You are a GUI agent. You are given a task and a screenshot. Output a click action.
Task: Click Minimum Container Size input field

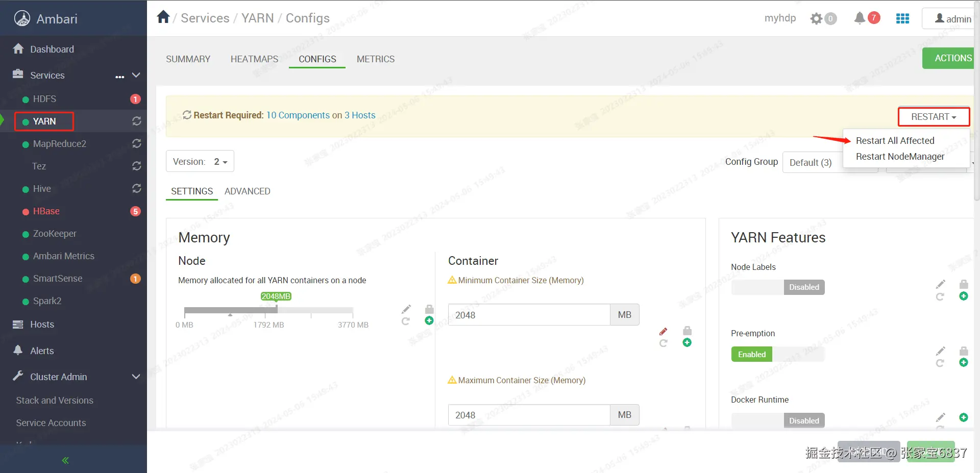[529, 315]
